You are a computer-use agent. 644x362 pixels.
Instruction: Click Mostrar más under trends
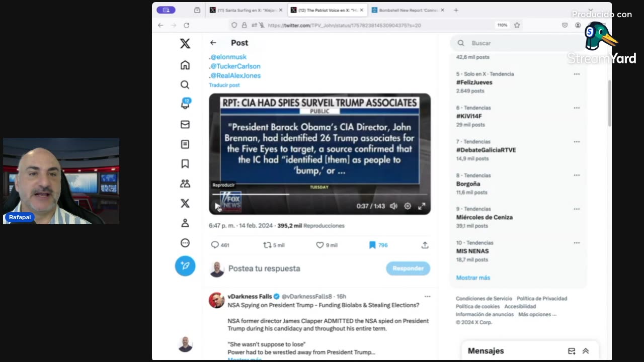pyautogui.click(x=473, y=278)
